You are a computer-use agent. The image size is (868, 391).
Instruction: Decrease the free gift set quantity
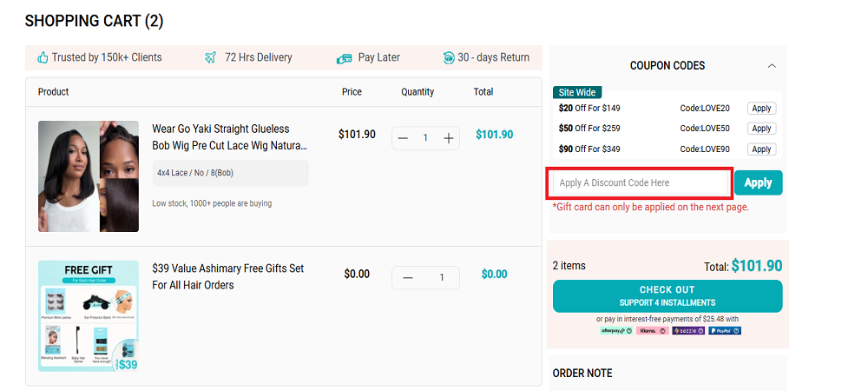(408, 278)
